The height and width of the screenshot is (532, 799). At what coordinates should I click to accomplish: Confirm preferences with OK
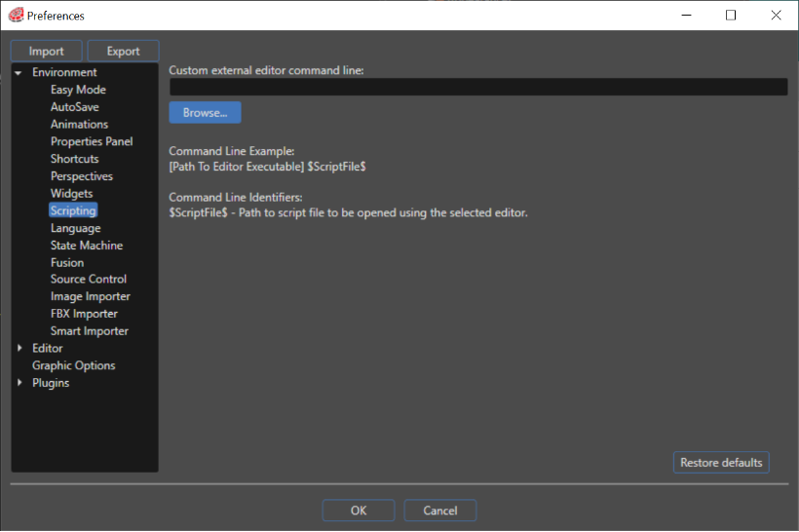click(359, 511)
